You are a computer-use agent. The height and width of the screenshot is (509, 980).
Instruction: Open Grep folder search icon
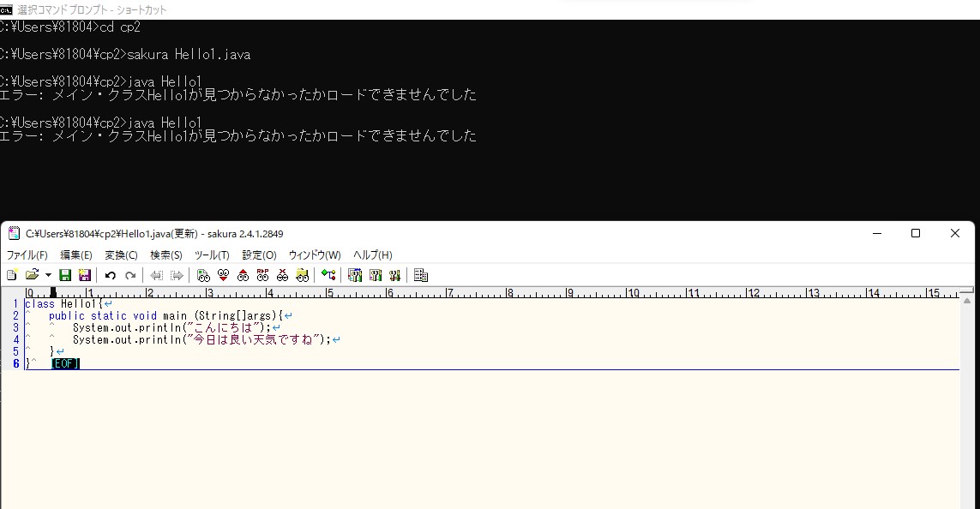coord(303,275)
